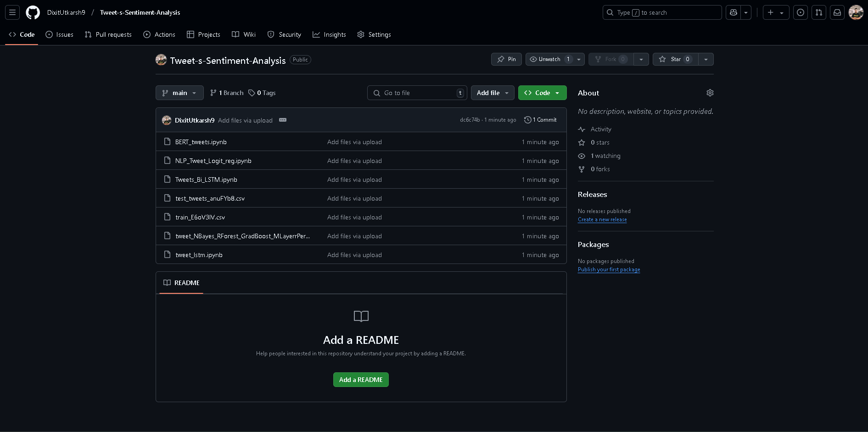Click the book icon above Add a README
The image size is (868, 432).
point(361,316)
